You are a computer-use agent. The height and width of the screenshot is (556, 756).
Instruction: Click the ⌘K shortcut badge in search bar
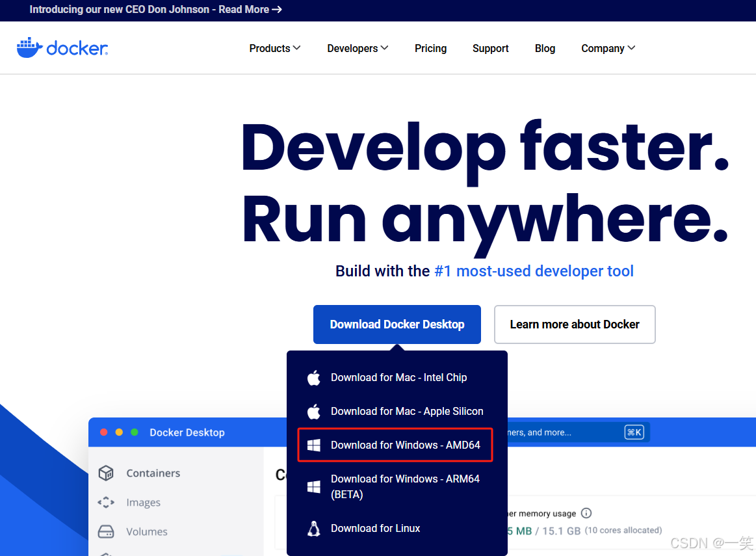[x=634, y=432]
